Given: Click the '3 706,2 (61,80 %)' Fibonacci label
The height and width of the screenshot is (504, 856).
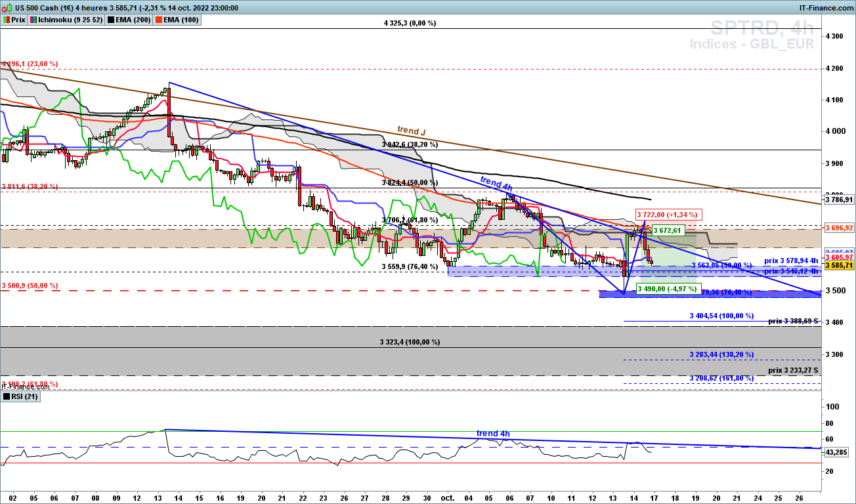Looking at the screenshot, I should (410, 220).
